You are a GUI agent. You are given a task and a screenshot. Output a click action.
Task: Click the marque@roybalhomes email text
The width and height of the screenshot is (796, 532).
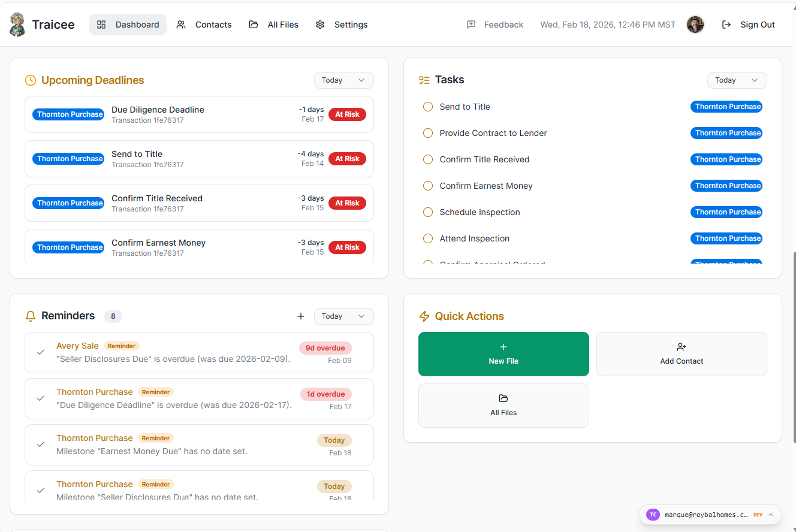(706, 515)
